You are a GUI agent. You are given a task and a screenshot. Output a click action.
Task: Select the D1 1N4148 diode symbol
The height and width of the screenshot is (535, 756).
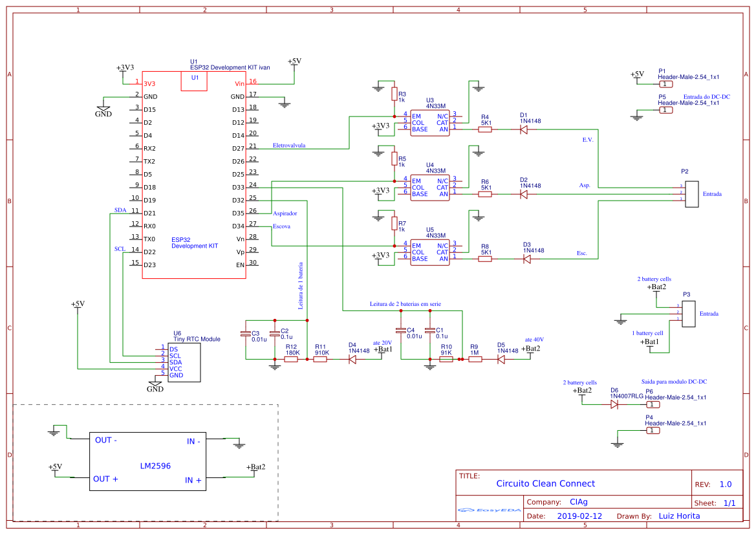[x=524, y=129]
